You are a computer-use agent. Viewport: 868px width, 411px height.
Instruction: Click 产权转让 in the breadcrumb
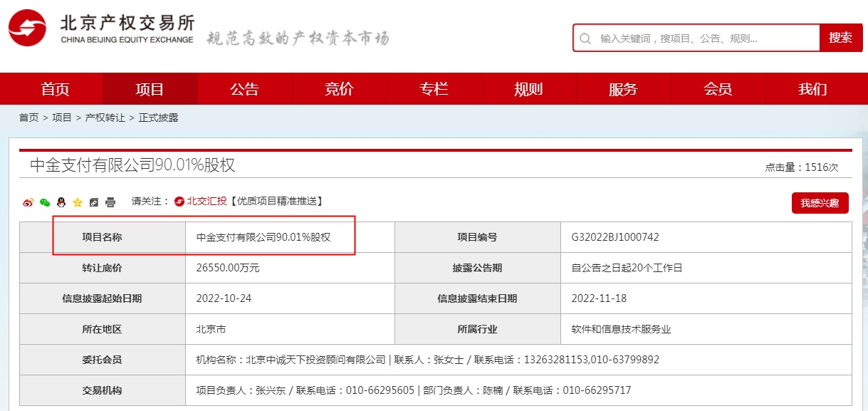pos(105,118)
